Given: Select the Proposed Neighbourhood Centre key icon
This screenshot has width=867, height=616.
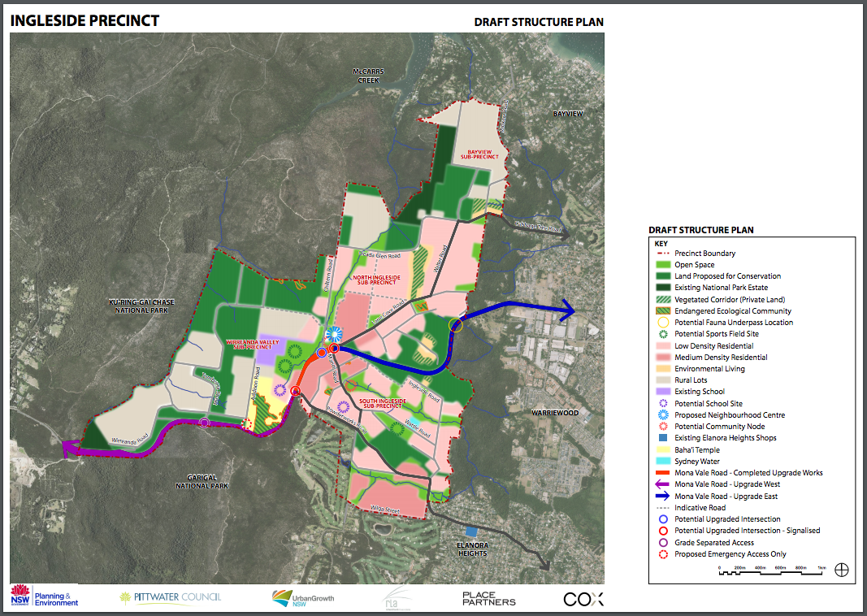Looking at the screenshot, I should pyautogui.click(x=663, y=414).
